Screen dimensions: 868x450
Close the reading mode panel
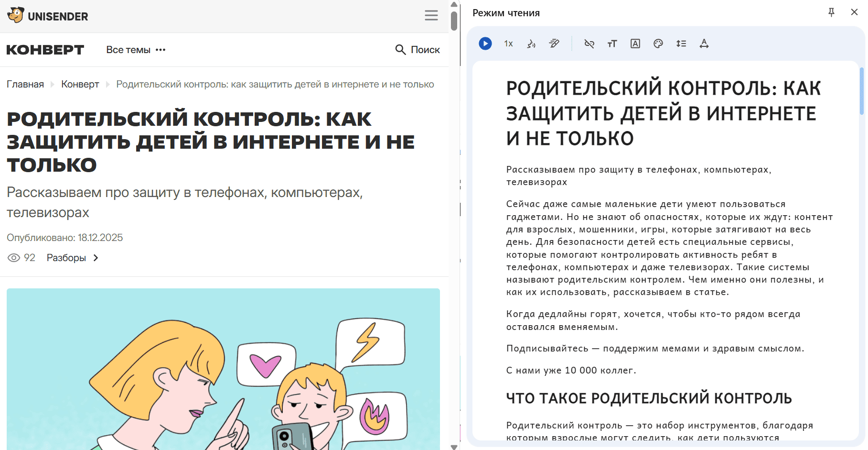pos(854,12)
